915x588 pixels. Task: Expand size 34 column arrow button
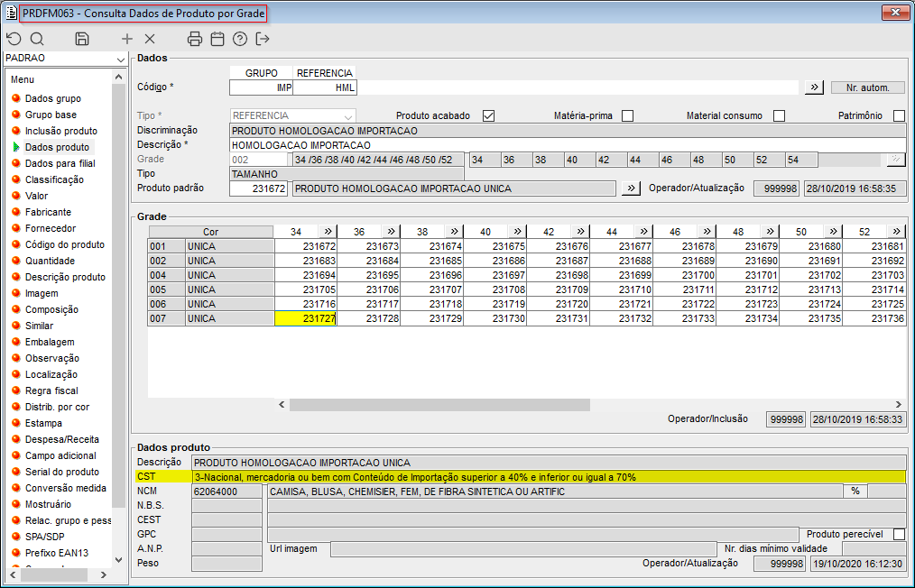pos(328,232)
